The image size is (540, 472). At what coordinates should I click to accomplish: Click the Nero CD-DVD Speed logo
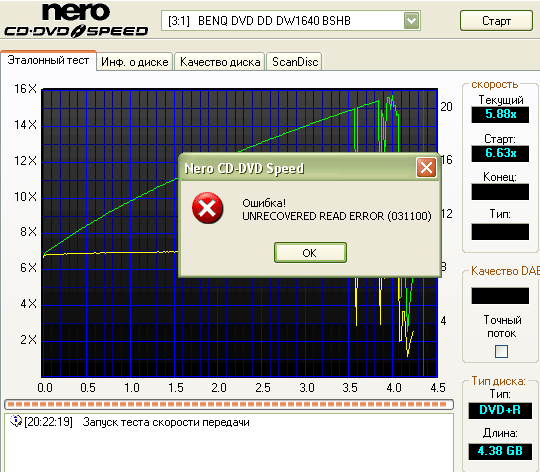pyautogui.click(x=76, y=21)
